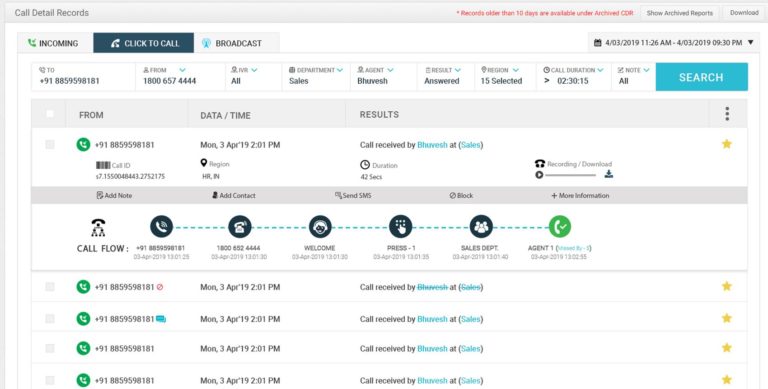The width and height of the screenshot is (768, 389).
Task: Expand the Region filter dropdown
Action: 515,70
